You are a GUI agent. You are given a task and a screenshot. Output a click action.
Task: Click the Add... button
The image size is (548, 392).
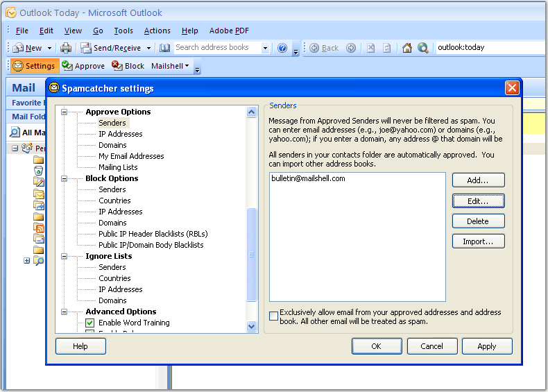[x=478, y=180]
